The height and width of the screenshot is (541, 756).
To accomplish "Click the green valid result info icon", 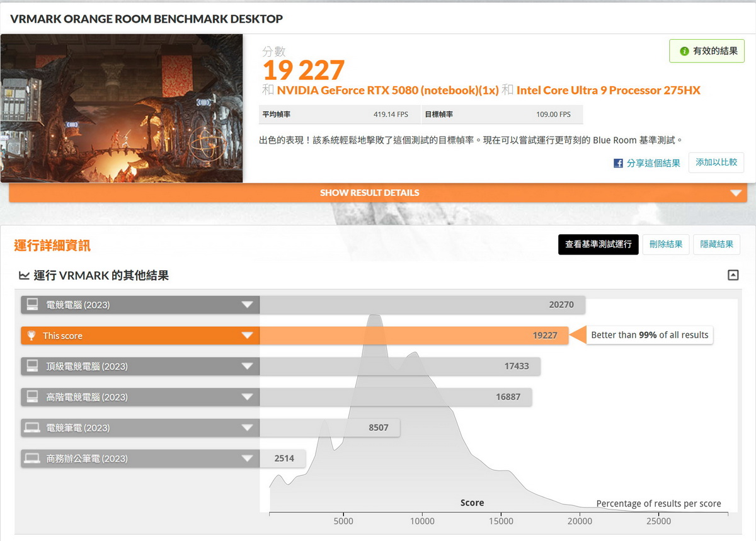I will pyautogui.click(x=684, y=51).
